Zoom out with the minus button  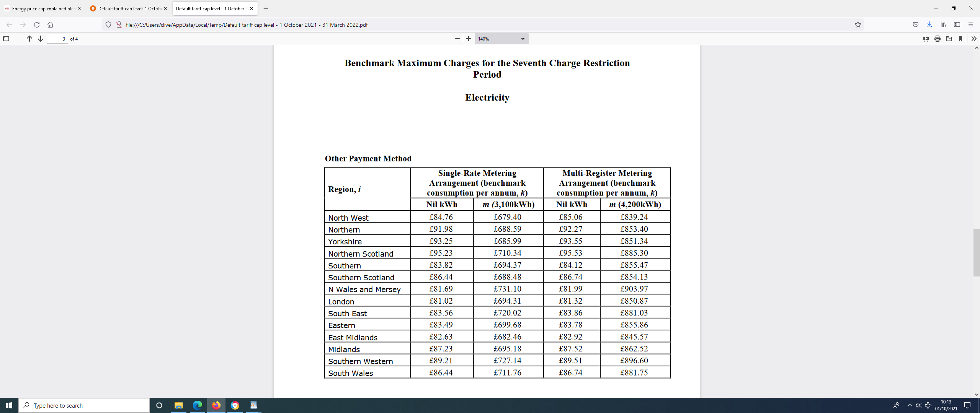[457, 39]
